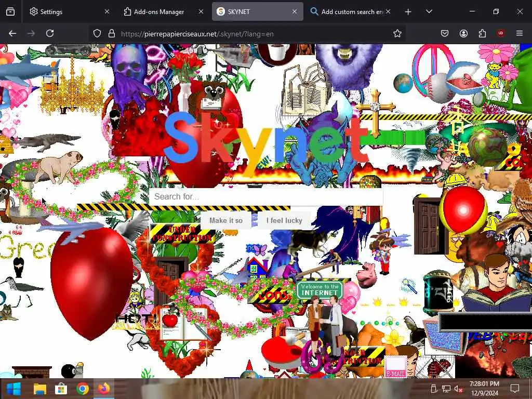Viewport: 532px width, 399px height.
Task: Close the SKYNET tab
Action: pyautogui.click(x=294, y=11)
